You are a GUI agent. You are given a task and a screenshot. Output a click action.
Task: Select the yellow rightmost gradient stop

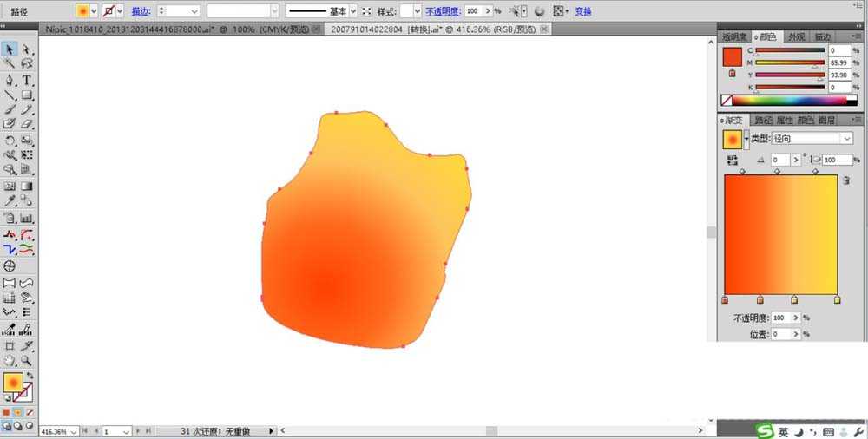(x=837, y=300)
